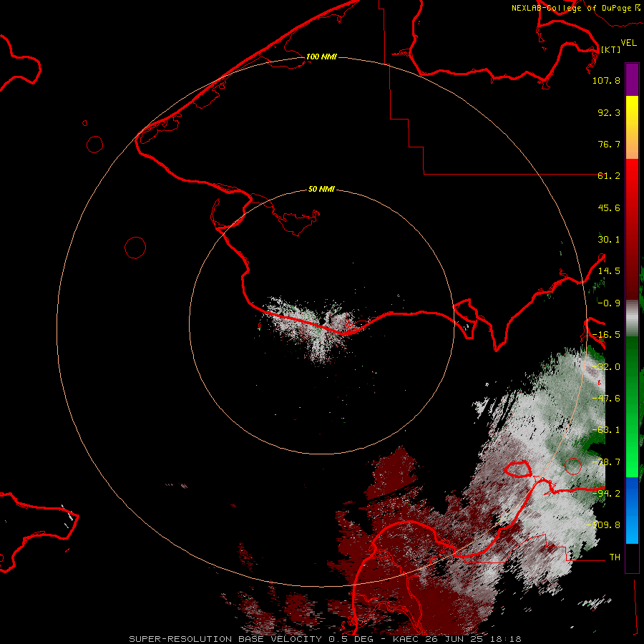Click the -47.6 legend value
Screen dimensions: 644x644
pos(606,399)
